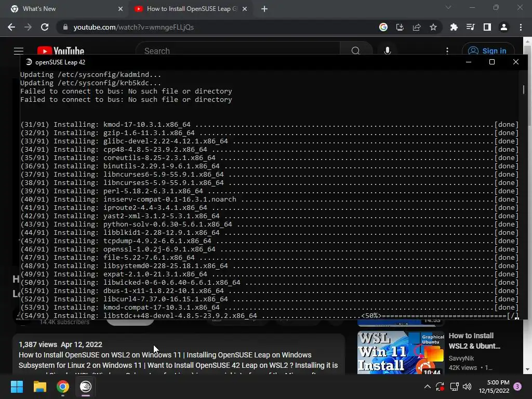The width and height of the screenshot is (532, 399).
Task: Reload the YouTube page
Action: [45, 27]
